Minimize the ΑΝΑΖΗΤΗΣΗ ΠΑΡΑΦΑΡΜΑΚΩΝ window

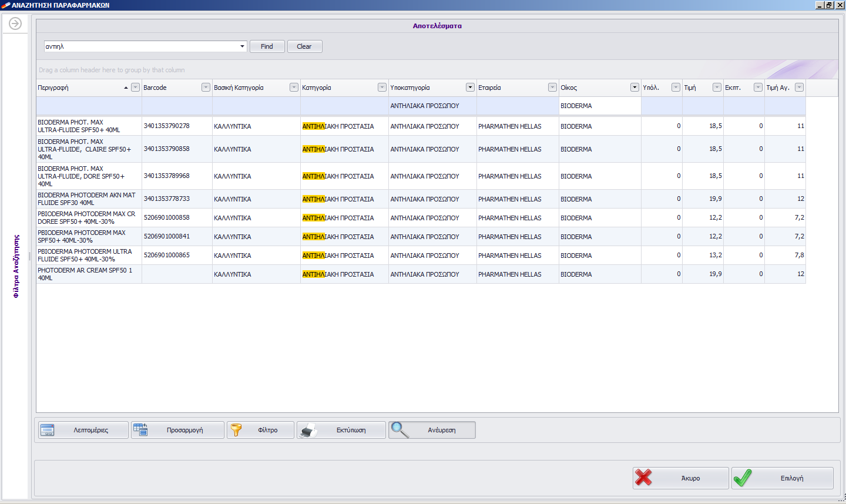(820, 5)
